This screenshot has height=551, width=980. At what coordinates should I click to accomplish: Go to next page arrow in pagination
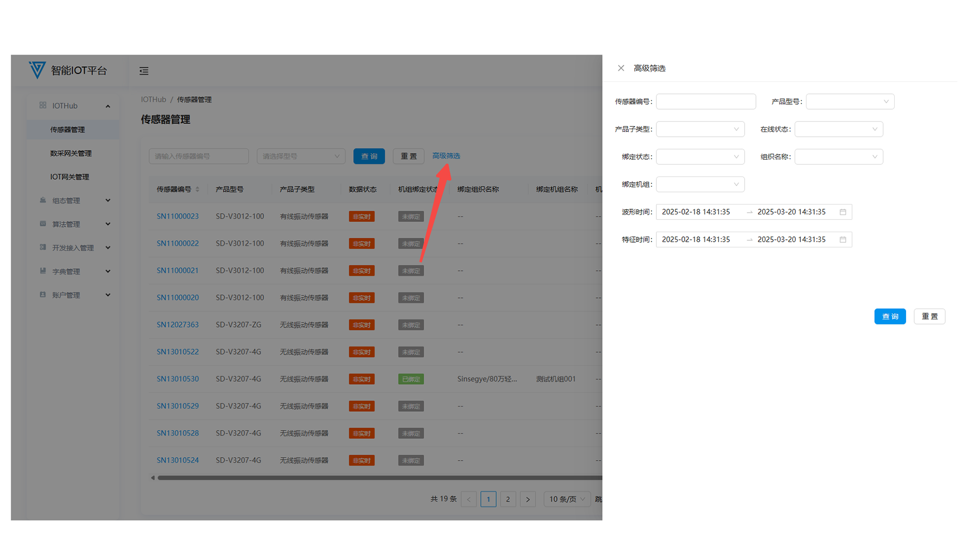[x=528, y=499]
